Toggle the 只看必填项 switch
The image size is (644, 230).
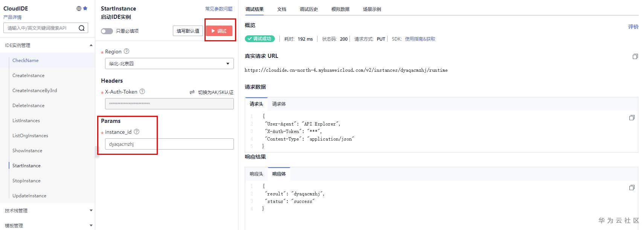[107, 31]
